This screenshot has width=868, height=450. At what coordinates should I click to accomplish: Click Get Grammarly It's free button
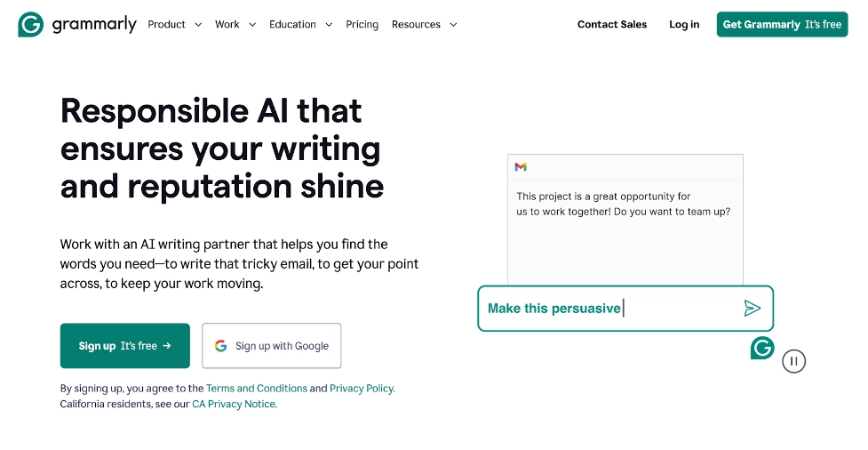(782, 24)
